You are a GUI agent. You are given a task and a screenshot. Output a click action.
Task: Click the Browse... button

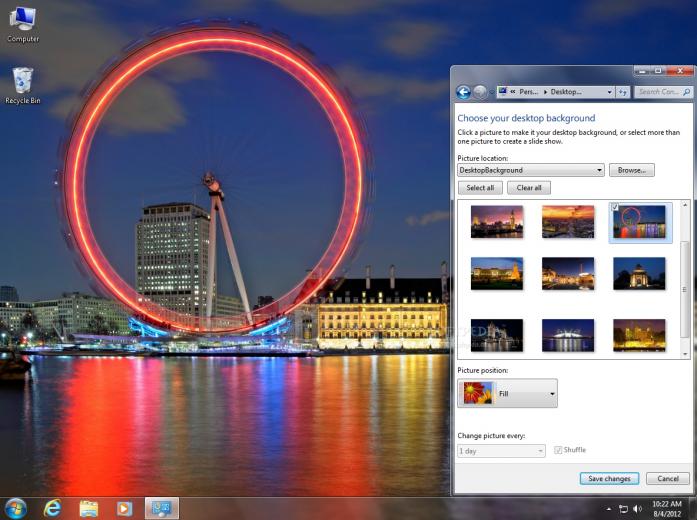click(632, 170)
